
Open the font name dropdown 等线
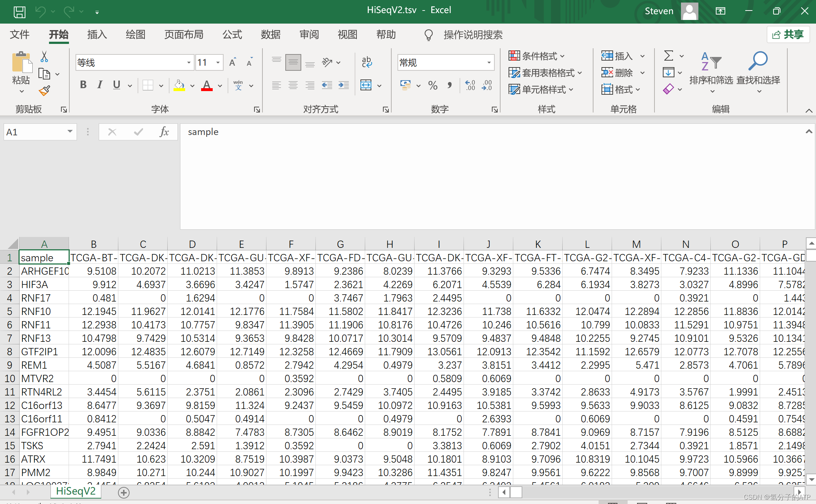189,62
